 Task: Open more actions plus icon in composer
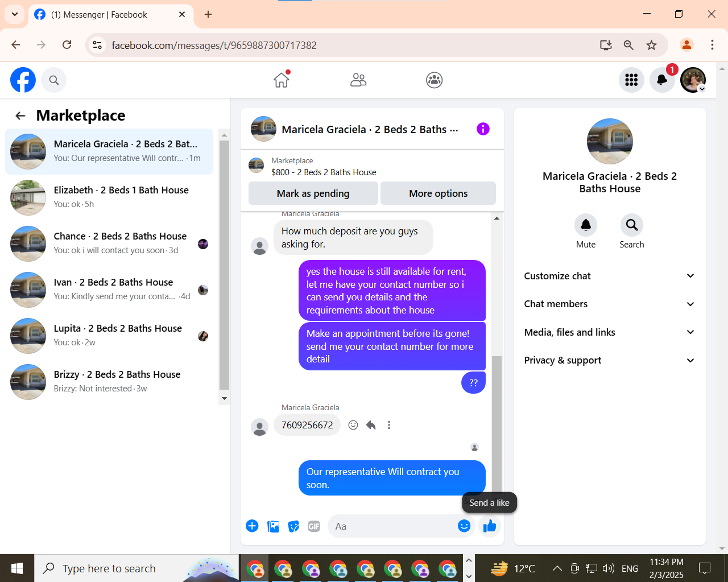click(252, 526)
